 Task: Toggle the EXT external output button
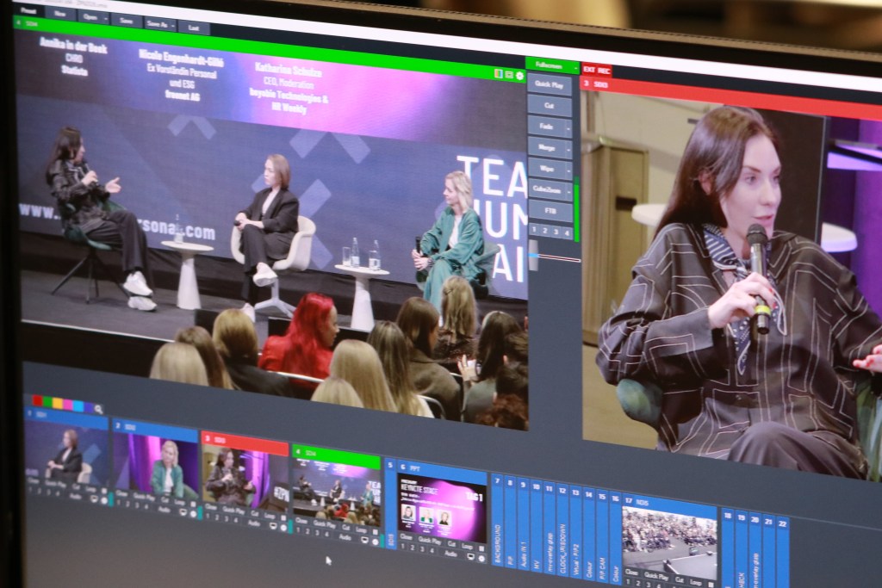tap(590, 69)
